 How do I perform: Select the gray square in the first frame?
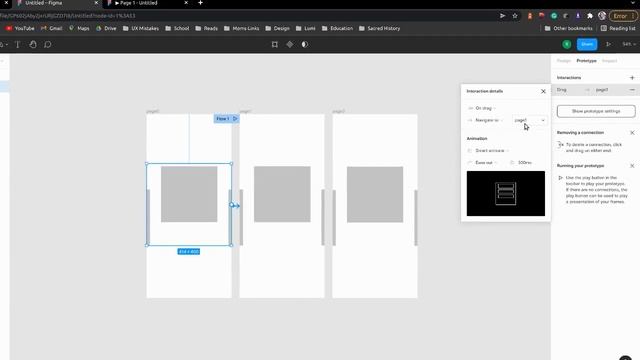189,194
